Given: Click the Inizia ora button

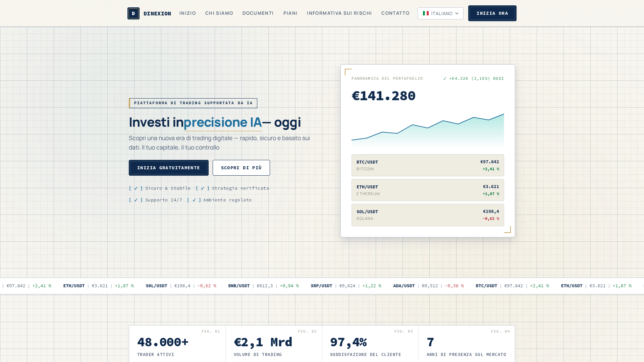Looking at the screenshot, I should coord(492,13).
